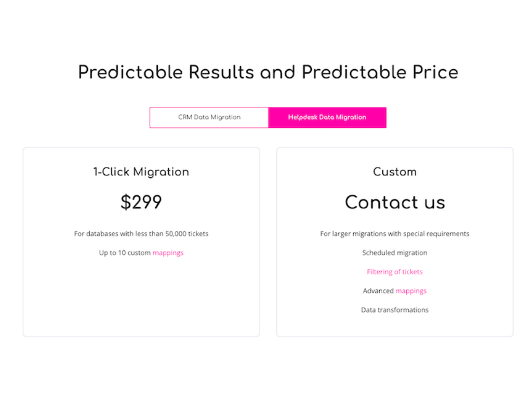Click the Predictable Results and Predictable Price heading
532x399 pixels.
(268, 72)
